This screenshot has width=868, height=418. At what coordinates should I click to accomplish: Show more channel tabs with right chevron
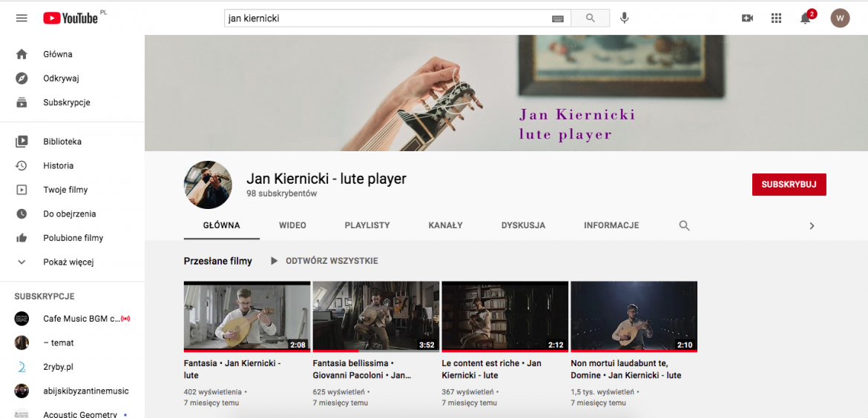click(812, 225)
